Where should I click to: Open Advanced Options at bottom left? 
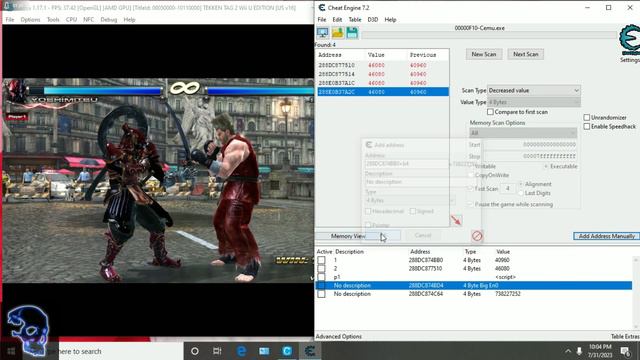(339, 336)
